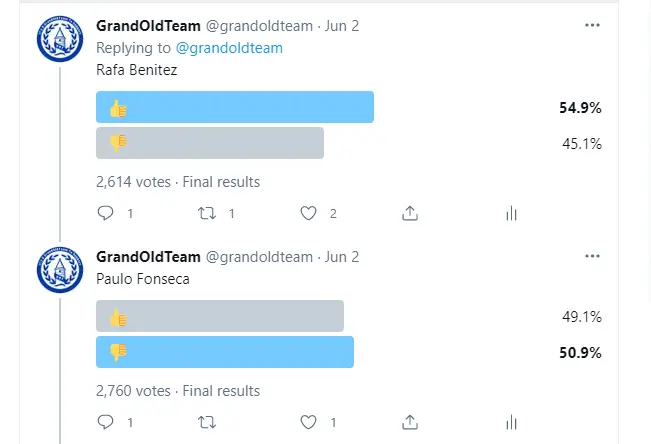Open more options for Rafa Benitez tweet
Image resolution: width=651 pixels, height=444 pixels.
(592, 26)
